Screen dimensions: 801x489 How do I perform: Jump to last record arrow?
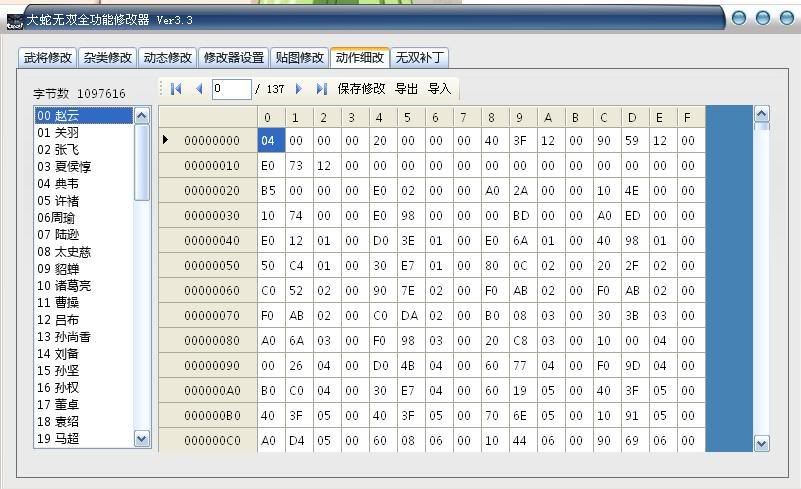point(321,89)
